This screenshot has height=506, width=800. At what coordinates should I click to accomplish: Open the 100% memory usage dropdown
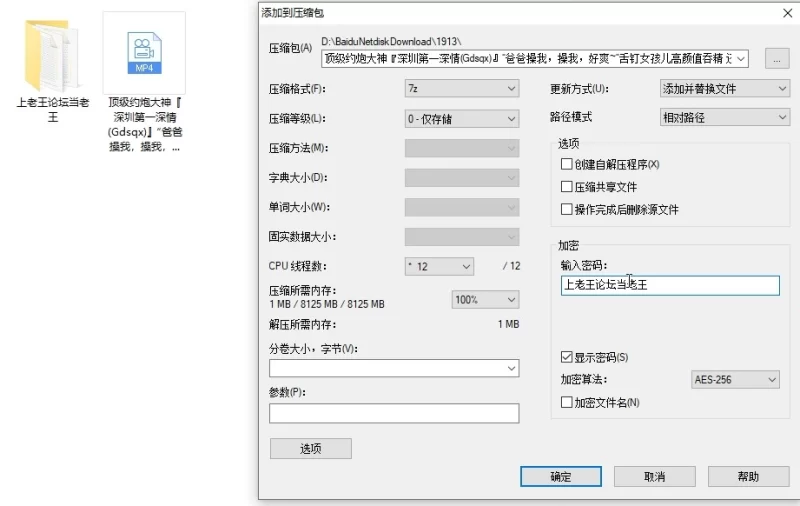(x=485, y=299)
